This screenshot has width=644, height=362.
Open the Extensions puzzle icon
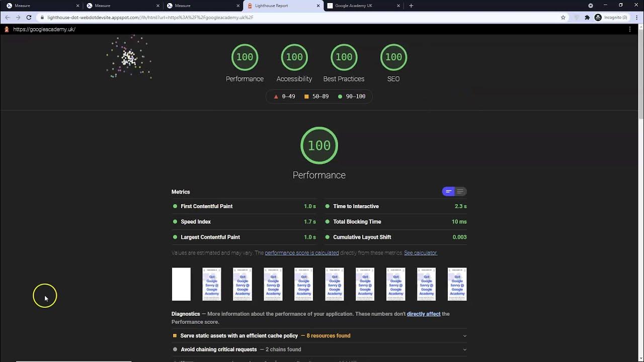[587, 17]
